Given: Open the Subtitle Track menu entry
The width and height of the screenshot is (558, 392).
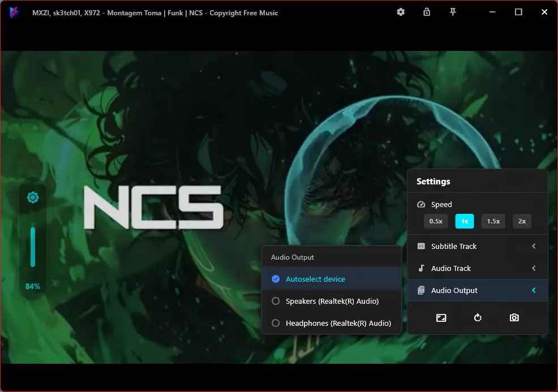Looking at the screenshot, I should pyautogui.click(x=477, y=246).
